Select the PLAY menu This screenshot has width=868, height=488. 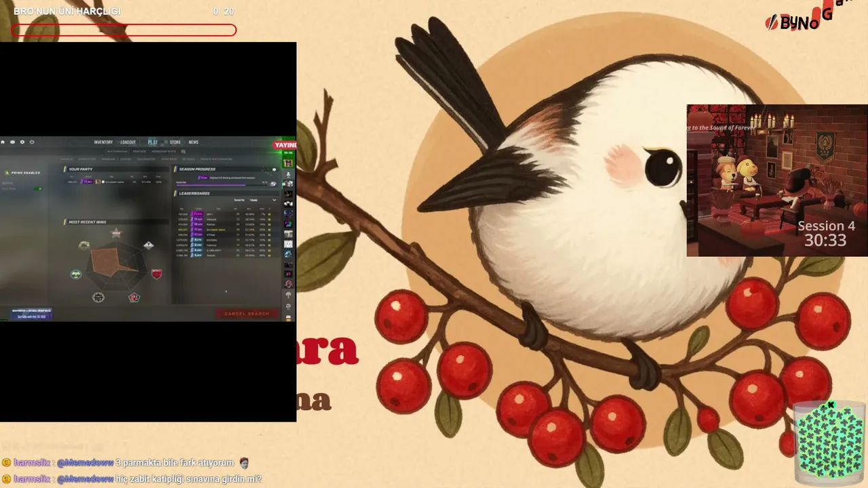coord(153,142)
